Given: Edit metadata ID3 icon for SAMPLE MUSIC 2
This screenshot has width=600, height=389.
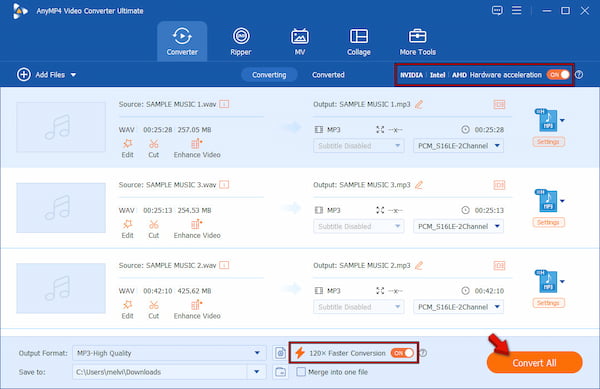Looking at the screenshot, I should (x=499, y=265).
